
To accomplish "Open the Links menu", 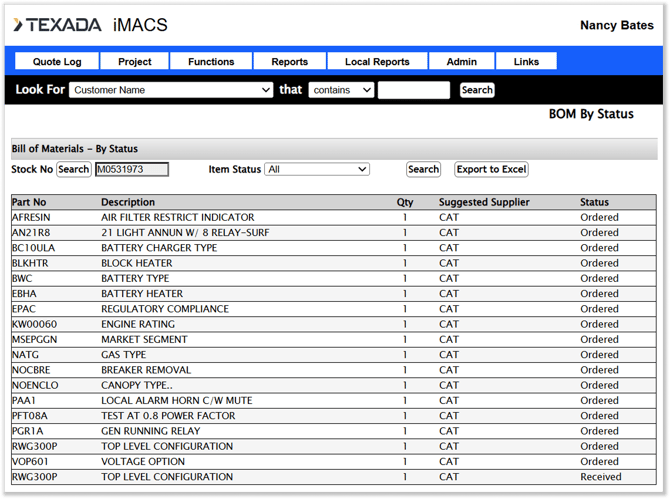I will [526, 62].
